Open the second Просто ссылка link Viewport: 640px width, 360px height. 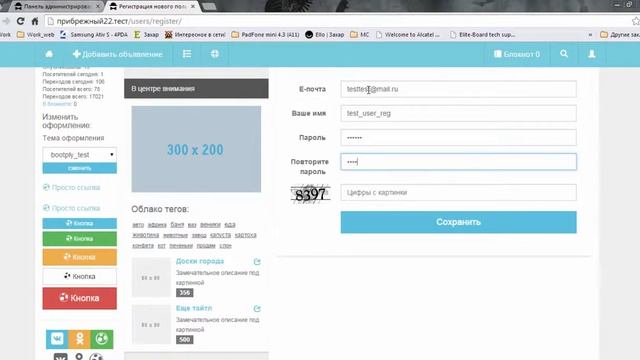click(71, 208)
